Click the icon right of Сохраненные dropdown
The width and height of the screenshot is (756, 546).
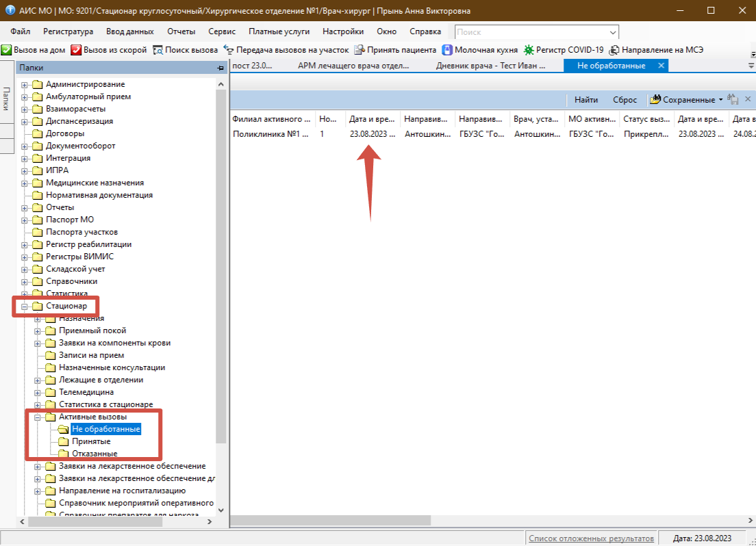733,99
